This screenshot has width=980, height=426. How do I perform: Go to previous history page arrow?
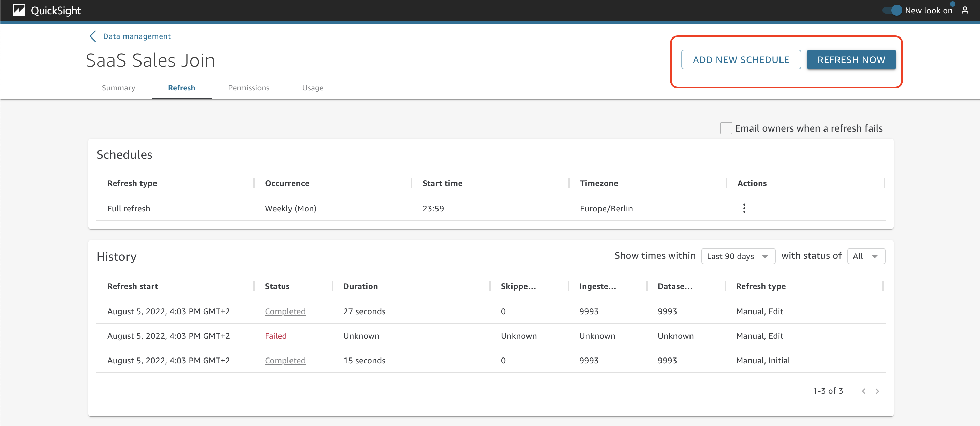point(863,391)
